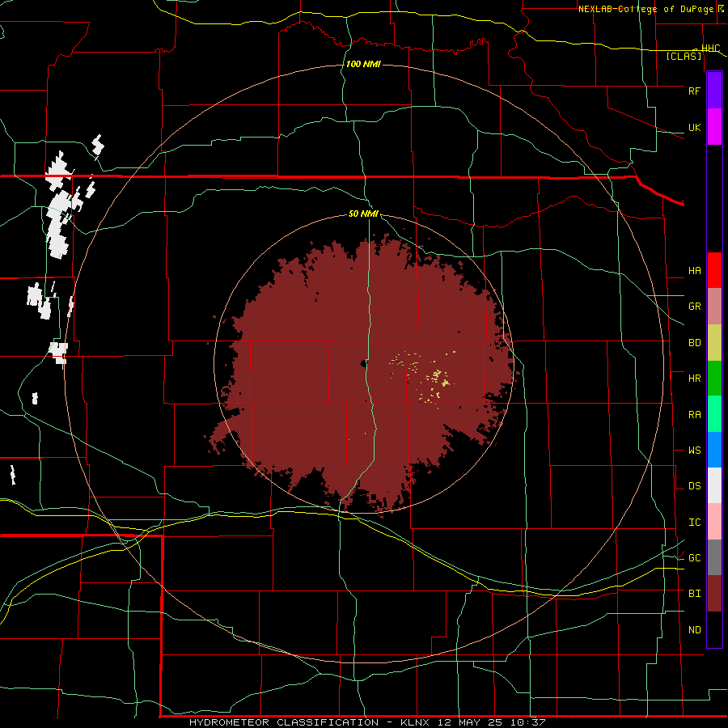Pick the dark green HR legend swatch

tap(714, 379)
